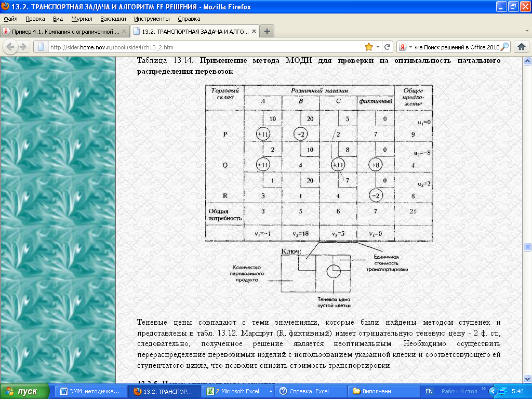Expand the Рабочий стол toolbar chevron
The width and height of the screenshot is (532, 399).
coord(484,389)
